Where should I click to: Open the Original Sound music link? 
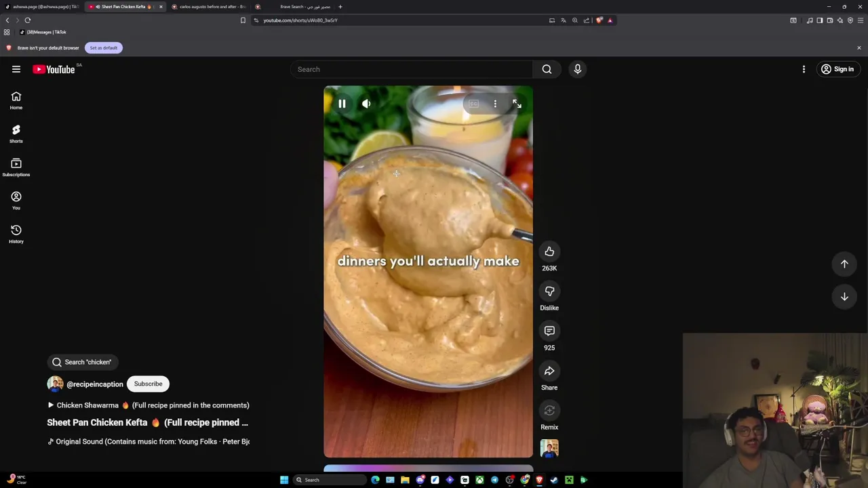pyautogui.click(x=149, y=441)
